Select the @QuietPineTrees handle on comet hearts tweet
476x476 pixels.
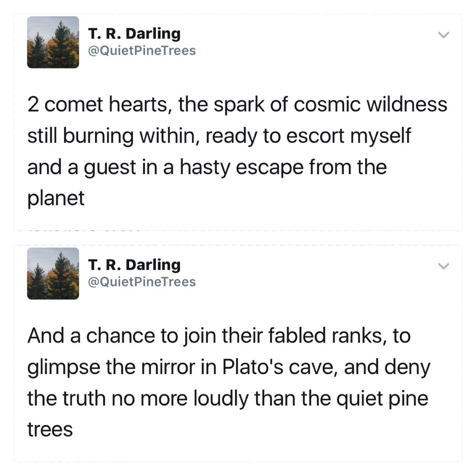142,50
